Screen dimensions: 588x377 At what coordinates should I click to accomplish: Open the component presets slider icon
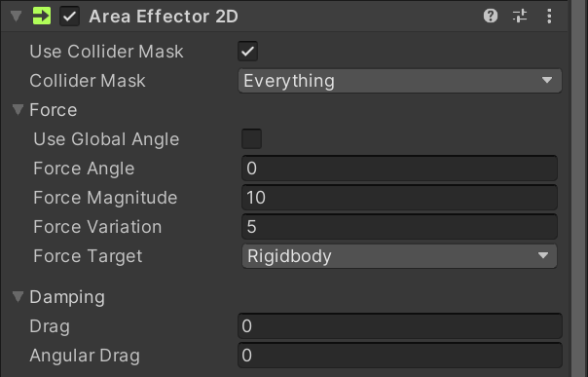tap(520, 17)
